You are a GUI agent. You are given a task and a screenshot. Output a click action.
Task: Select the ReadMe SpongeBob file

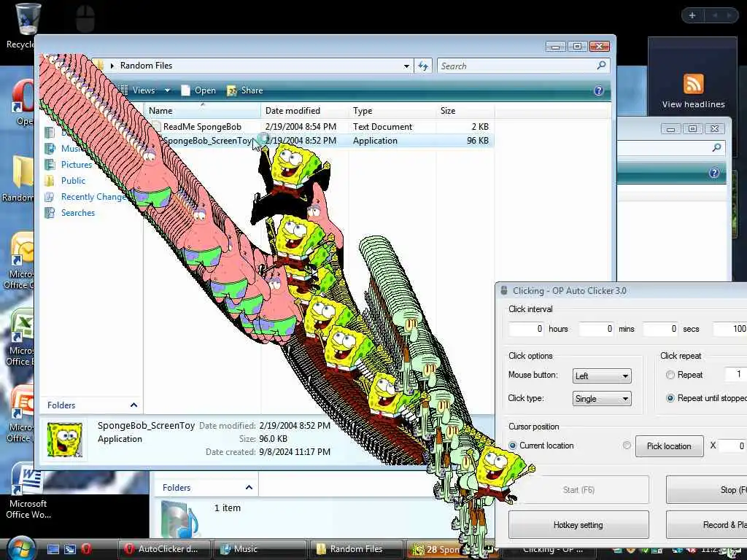[x=202, y=127]
